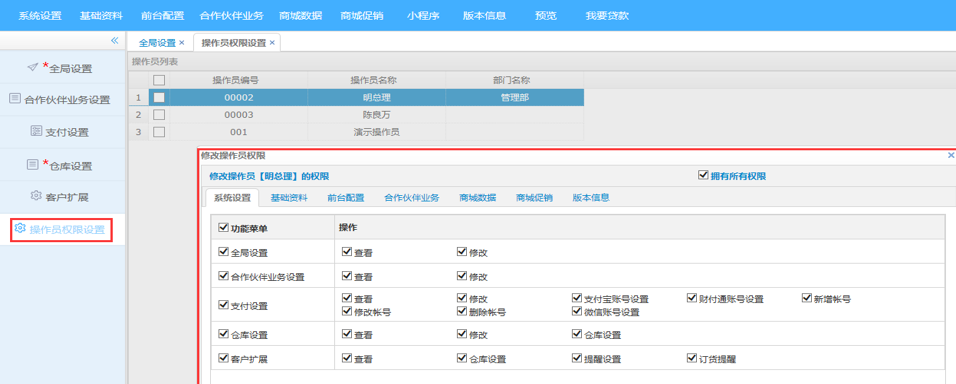Open 商城促销 in the top menu bar
956x384 pixels.
pos(362,16)
